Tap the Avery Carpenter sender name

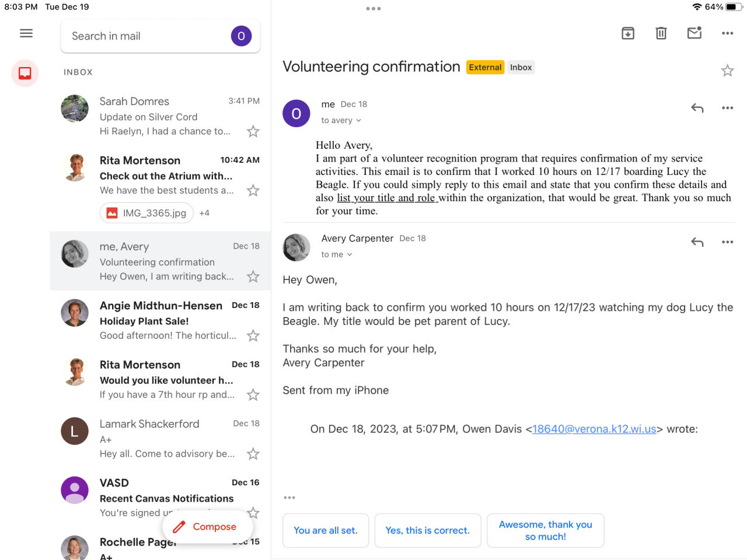(357, 238)
